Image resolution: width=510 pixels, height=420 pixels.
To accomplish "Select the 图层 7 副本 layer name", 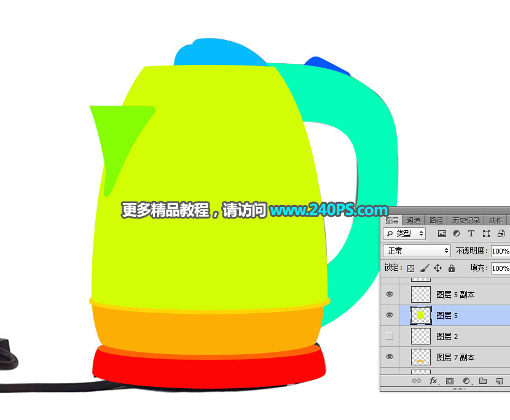I will pos(455,357).
